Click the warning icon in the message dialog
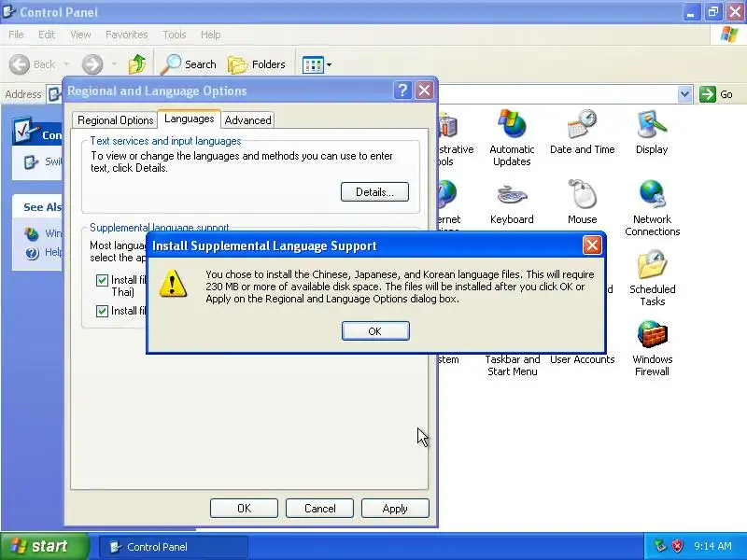Image resolution: width=747 pixels, height=560 pixels. pyautogui.click(x=173, y=284)
